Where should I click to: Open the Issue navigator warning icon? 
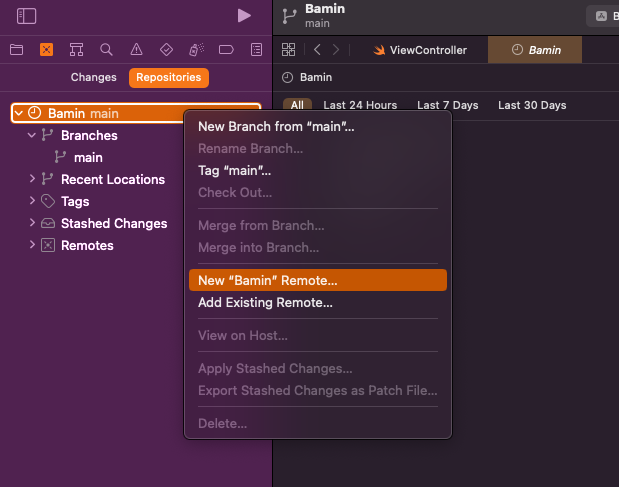coord(136,50)
